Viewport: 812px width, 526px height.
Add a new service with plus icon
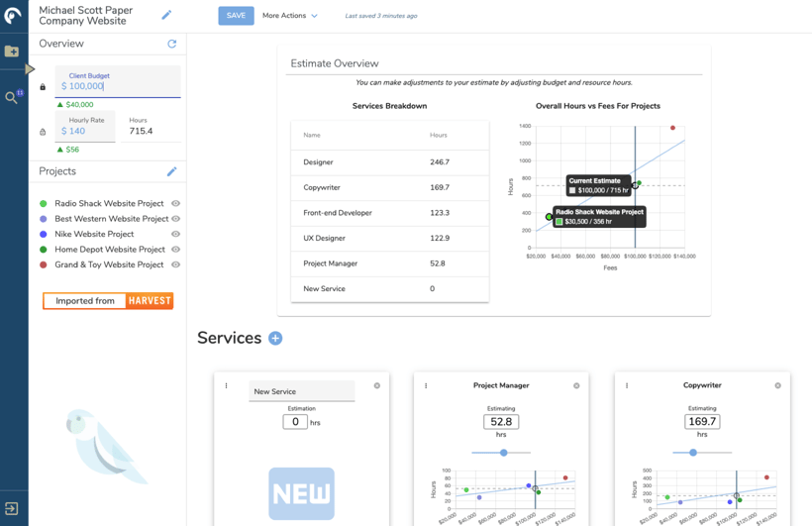pos(275,339)
